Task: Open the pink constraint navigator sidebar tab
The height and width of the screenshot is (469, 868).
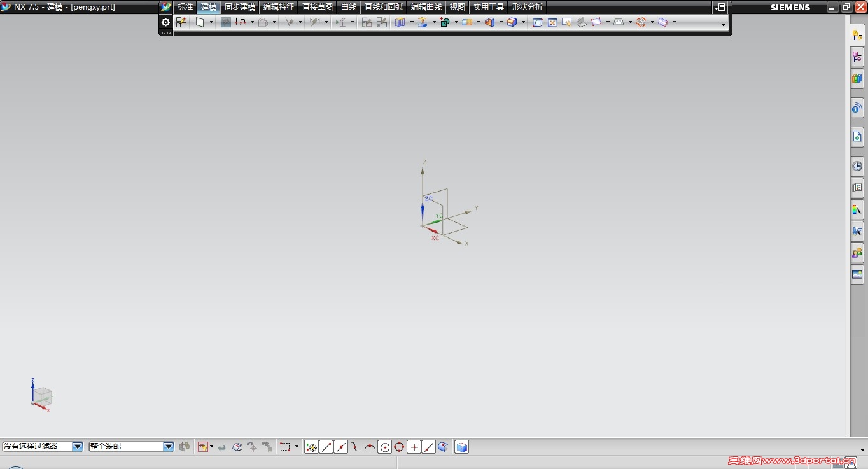Action: coord(857,57)
